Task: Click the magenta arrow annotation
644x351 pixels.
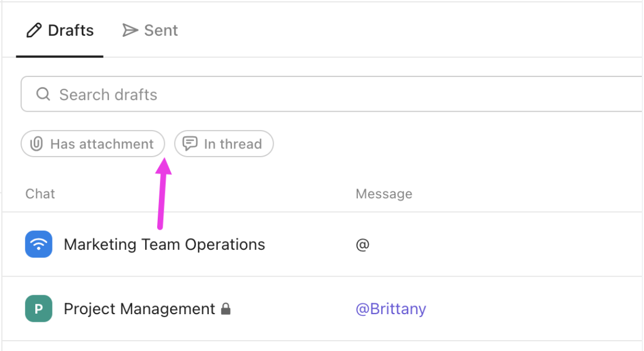Action: coord(162,194)
